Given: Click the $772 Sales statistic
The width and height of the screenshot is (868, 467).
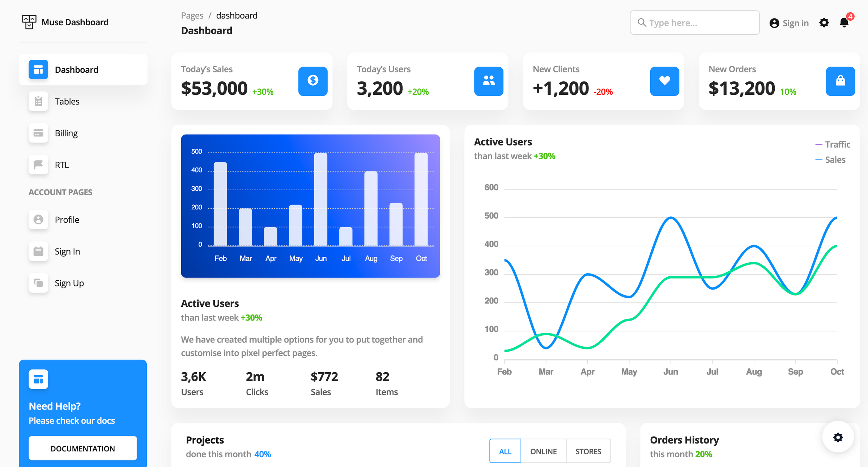Looking at the screenshot, I should (x=324, y=384).
